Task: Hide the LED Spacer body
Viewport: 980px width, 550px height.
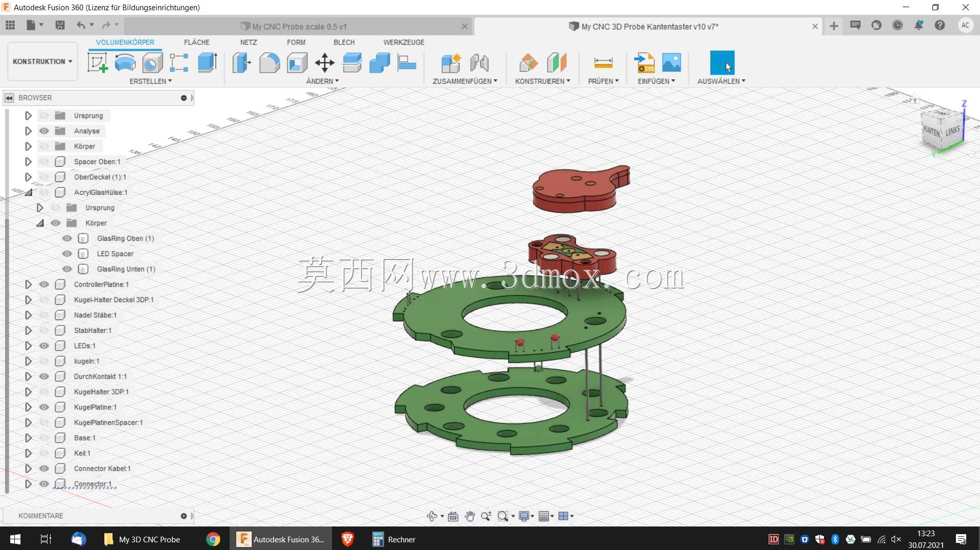Action: click(x=67, y=254)
